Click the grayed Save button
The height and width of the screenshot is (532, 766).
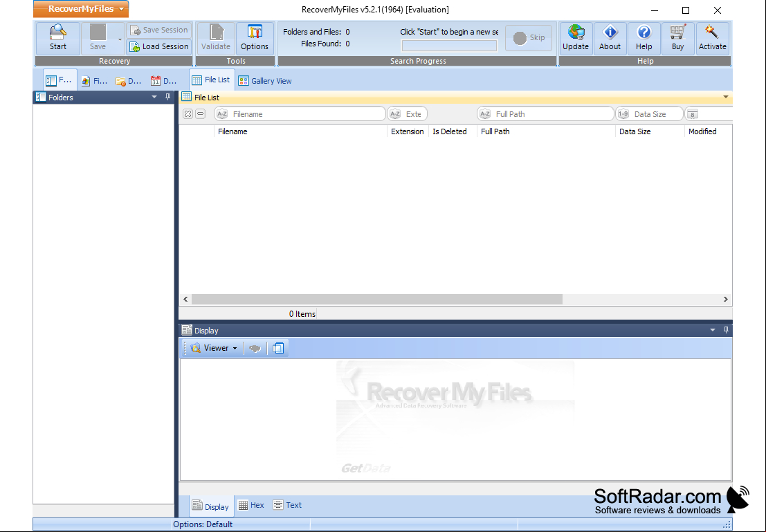pyautogui.click(x=98, y=38)
